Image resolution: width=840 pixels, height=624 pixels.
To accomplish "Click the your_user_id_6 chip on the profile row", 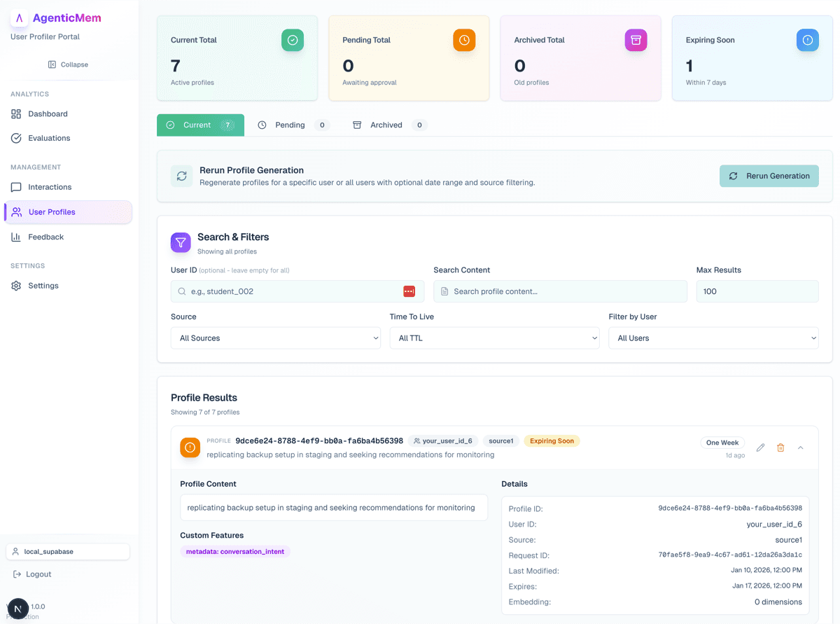I will 444,441.
